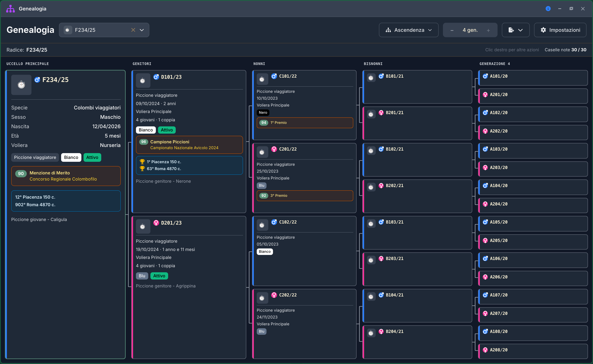This screenshot has height=364, width=593.
Task: Click the Nero colour tag on C101/22
Action: click(263, 112)
